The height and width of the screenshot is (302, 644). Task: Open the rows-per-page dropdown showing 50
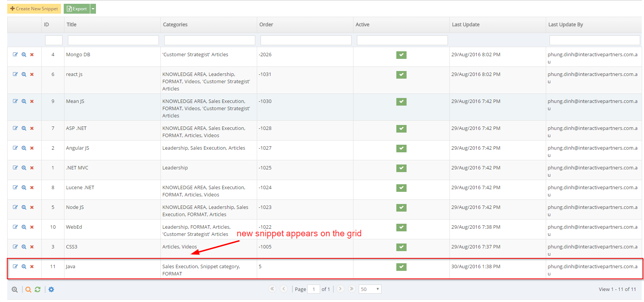coord(370,289)
